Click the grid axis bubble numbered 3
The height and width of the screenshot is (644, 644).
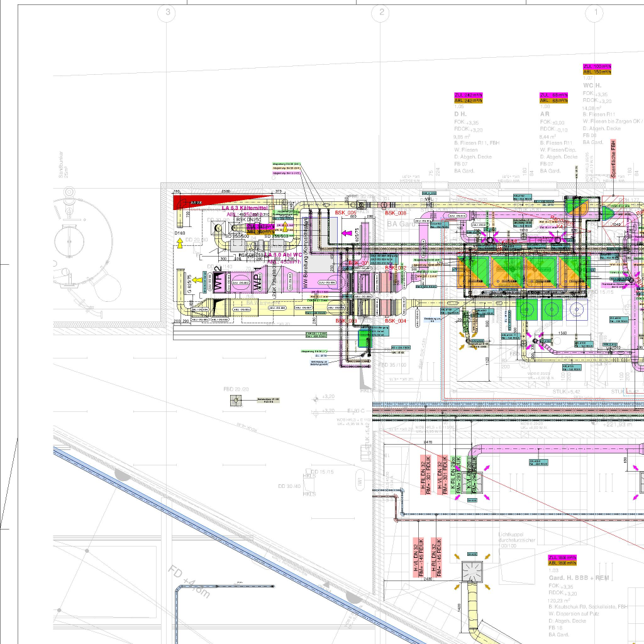coord(167,12)
